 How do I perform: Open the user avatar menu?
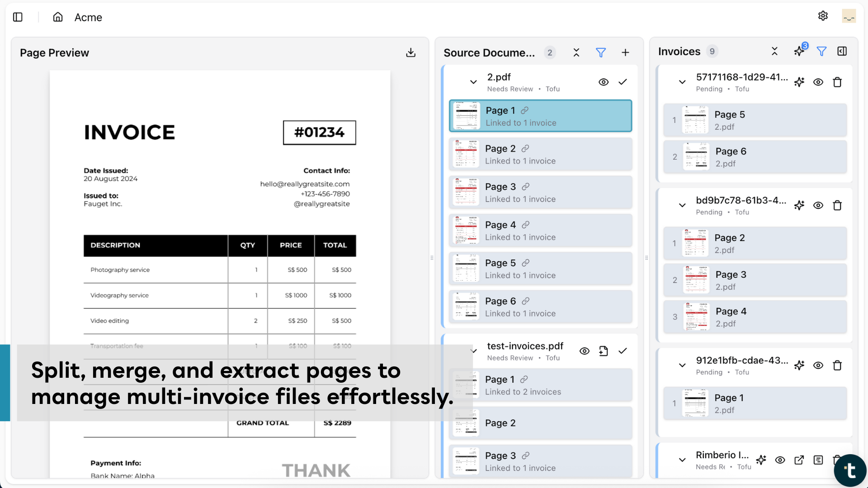click(849, 16)
